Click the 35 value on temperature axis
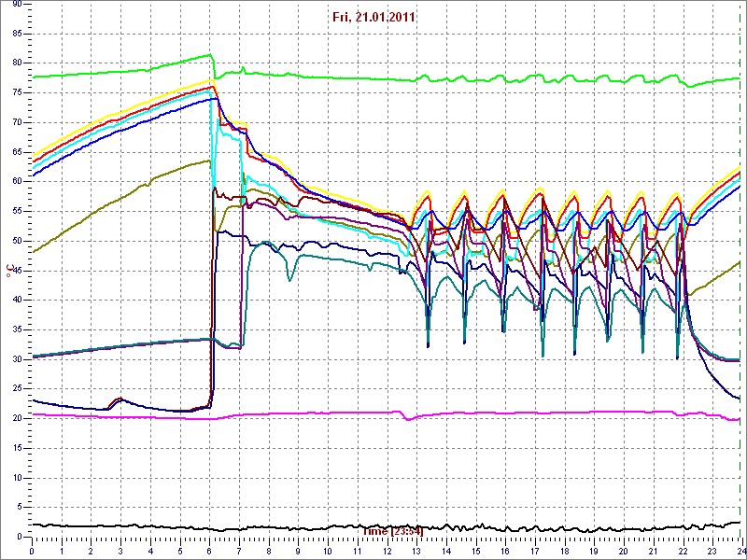 point(18,329)
